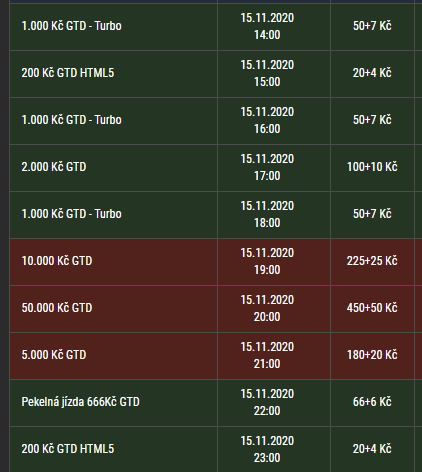Click the 180+20 Kč buy-in cell

click(x=372, y=356)
